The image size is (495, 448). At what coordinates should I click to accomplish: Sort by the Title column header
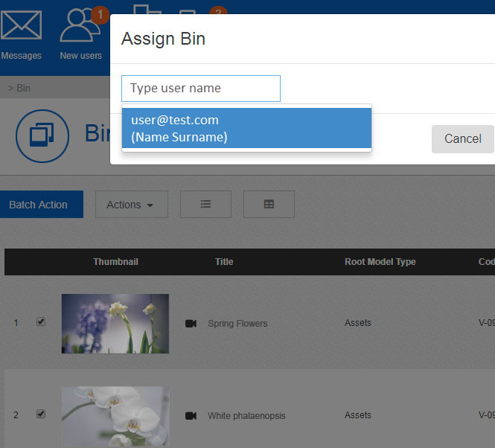pos(224,262)
